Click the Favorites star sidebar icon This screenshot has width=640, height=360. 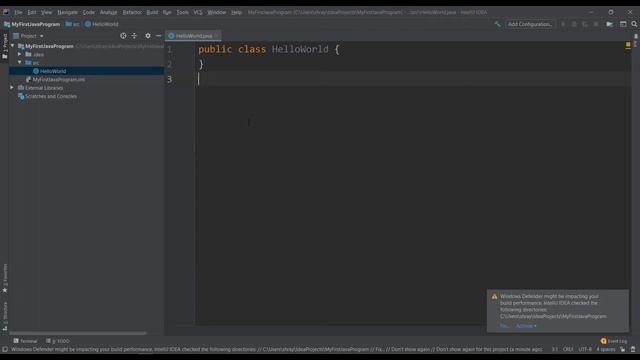click(5, 290)
